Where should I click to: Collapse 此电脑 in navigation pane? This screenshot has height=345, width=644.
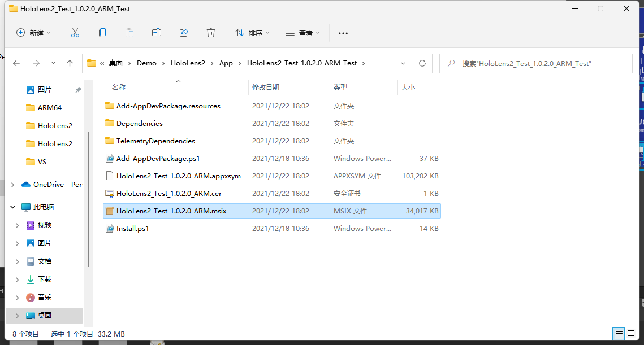coord(13,207)
